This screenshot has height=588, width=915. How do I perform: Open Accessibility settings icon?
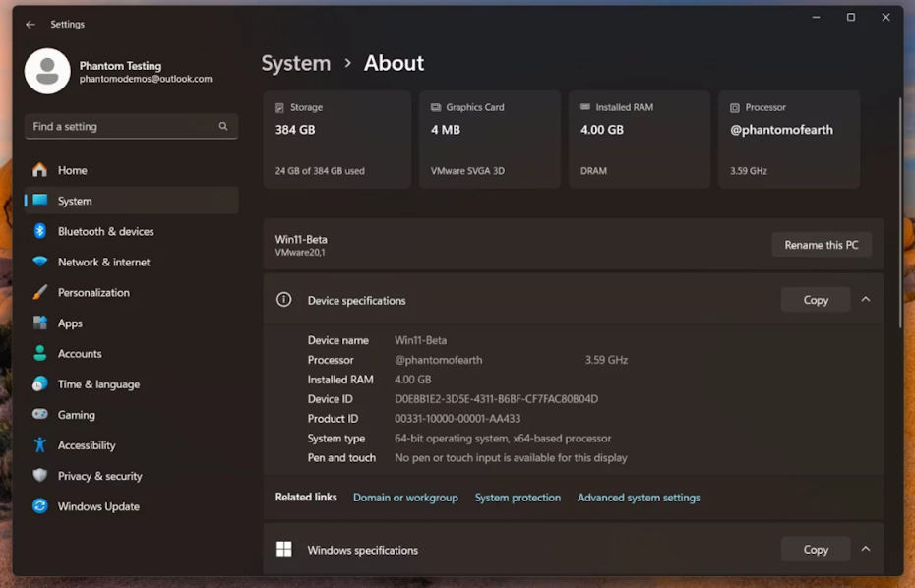(39, 445)
